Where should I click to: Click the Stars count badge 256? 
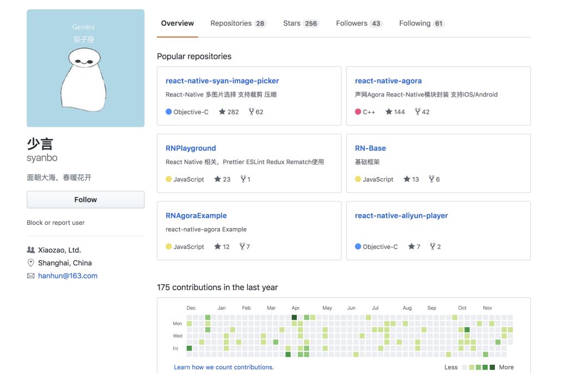point(311,23)
